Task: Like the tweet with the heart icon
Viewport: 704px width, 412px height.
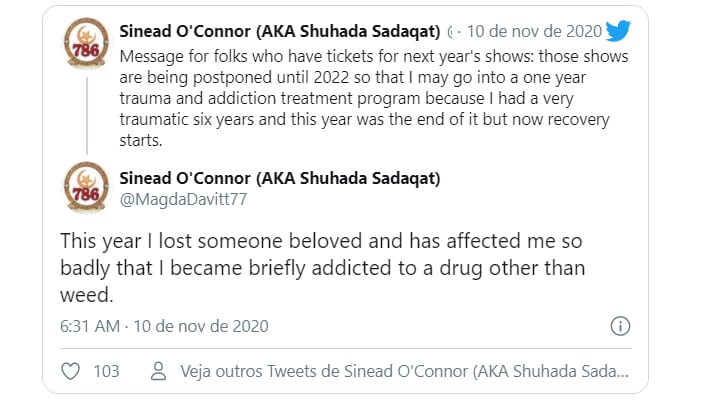Action: [x=70, y=371]
